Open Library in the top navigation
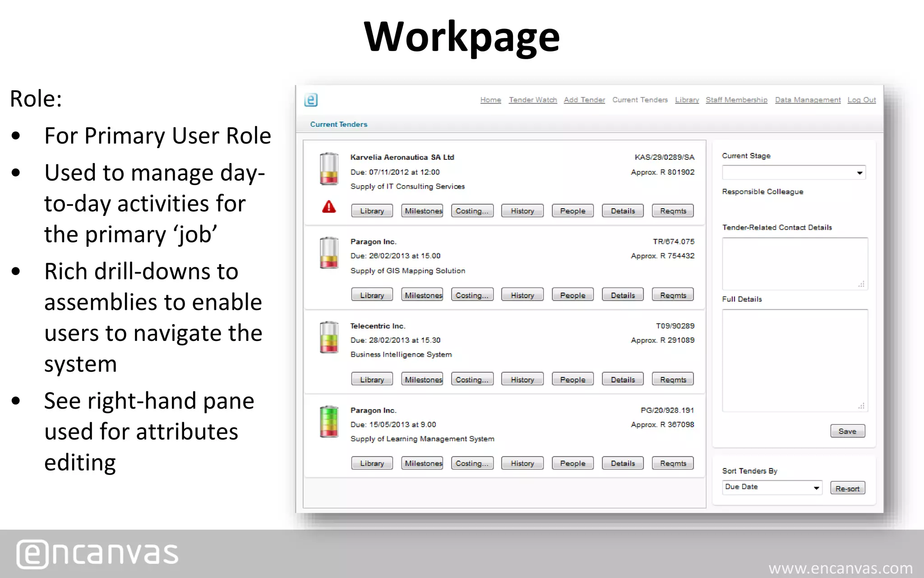Screen dimensions: 924x578 tap(687, 100)
